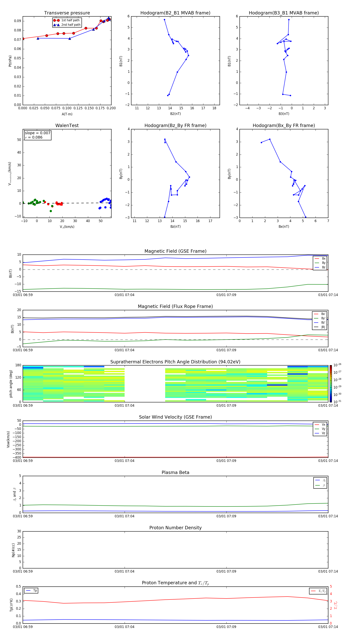Image resolution: width=351 pixels, height=644 pixels.
Task: Click the 'slope = 0.007' annotation
Action: tap(38, 133)
